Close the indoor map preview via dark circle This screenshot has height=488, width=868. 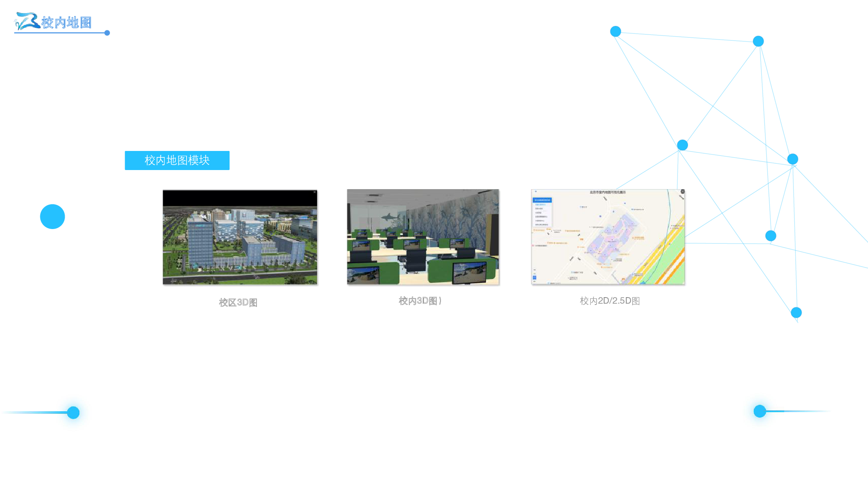tap(682, 191)
